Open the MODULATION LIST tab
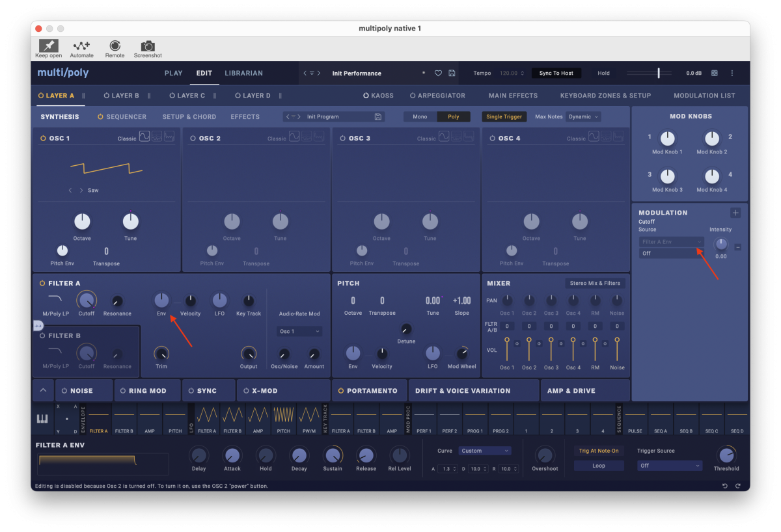The width and height of the screenshot is (781, 532). point(704,96)
